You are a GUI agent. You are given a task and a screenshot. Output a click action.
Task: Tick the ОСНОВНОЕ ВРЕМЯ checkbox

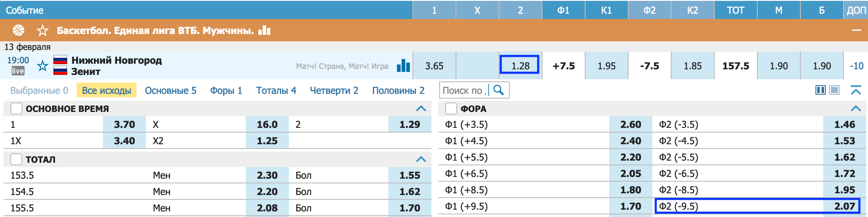pyautogui.click(x=16, y=108)
